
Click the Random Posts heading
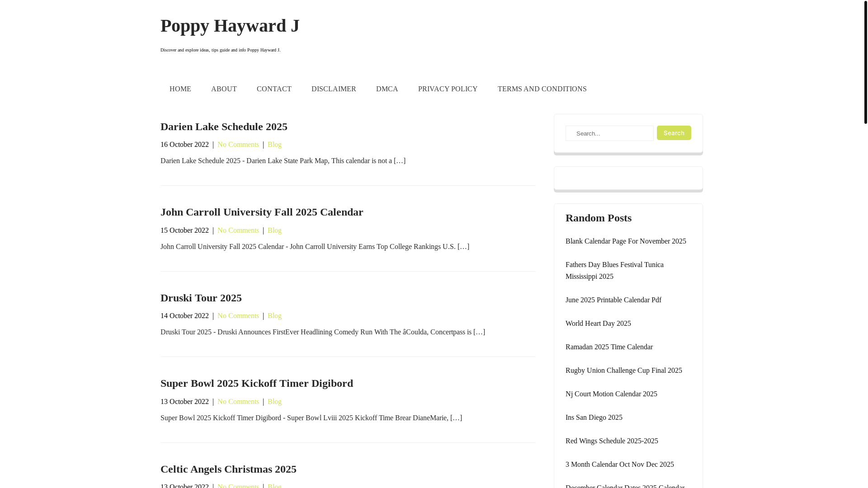click(x=598, y=218)
